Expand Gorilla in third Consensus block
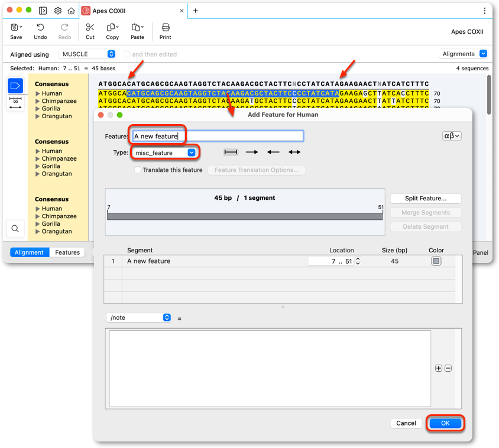The height and width of the screenshot is (448, 499). pyautogui.click(x=38, y=224)
